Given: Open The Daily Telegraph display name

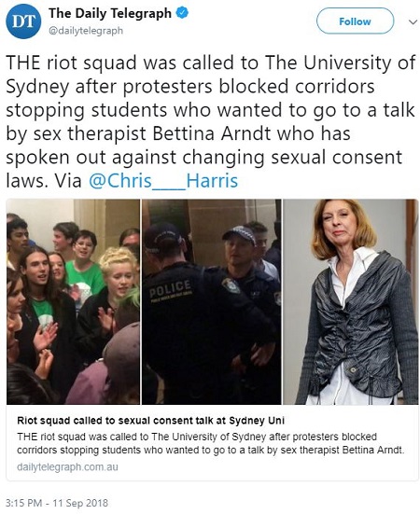Looking at the screenshot, I should (x=110, y=13).
